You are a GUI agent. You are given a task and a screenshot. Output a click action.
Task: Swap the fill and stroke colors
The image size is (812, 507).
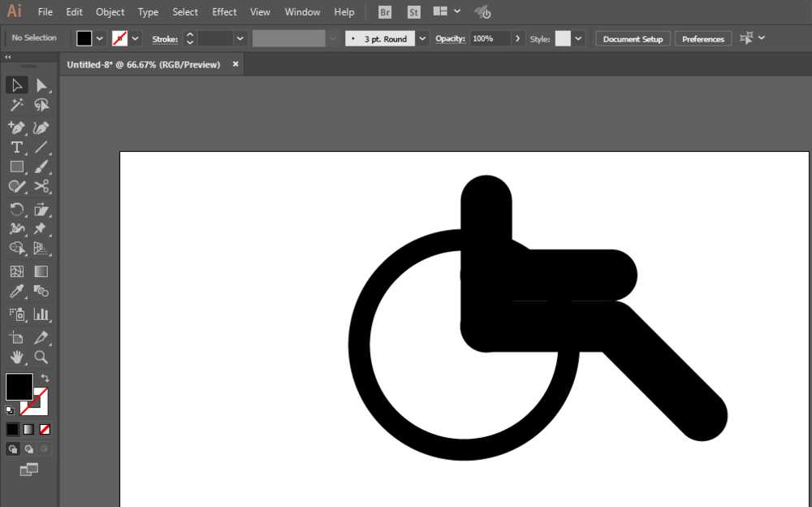[x=47, y=375]
